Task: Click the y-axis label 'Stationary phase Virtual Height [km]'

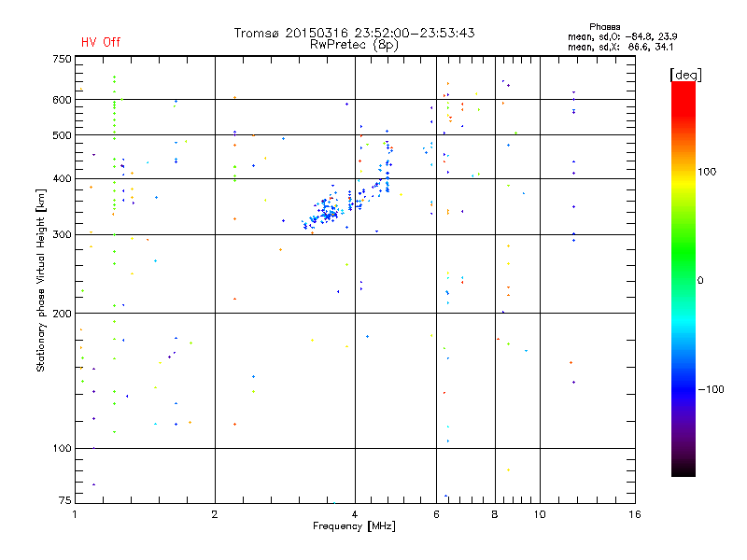Action: tap(41, 281)
